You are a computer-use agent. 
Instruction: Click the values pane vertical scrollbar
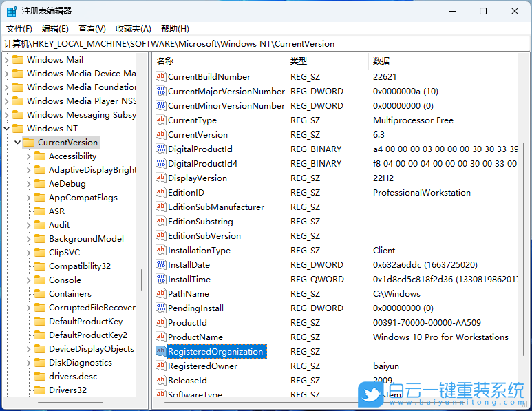524,249
